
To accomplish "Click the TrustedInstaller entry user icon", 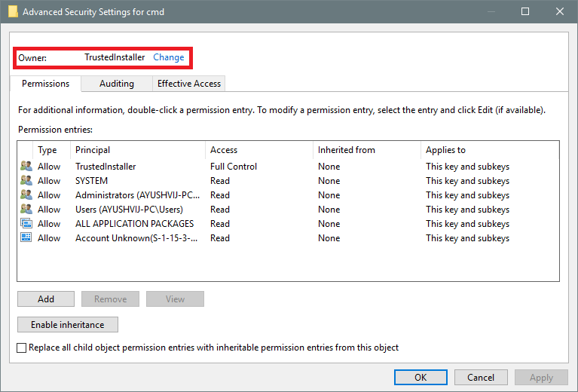I will click(26, 167).
